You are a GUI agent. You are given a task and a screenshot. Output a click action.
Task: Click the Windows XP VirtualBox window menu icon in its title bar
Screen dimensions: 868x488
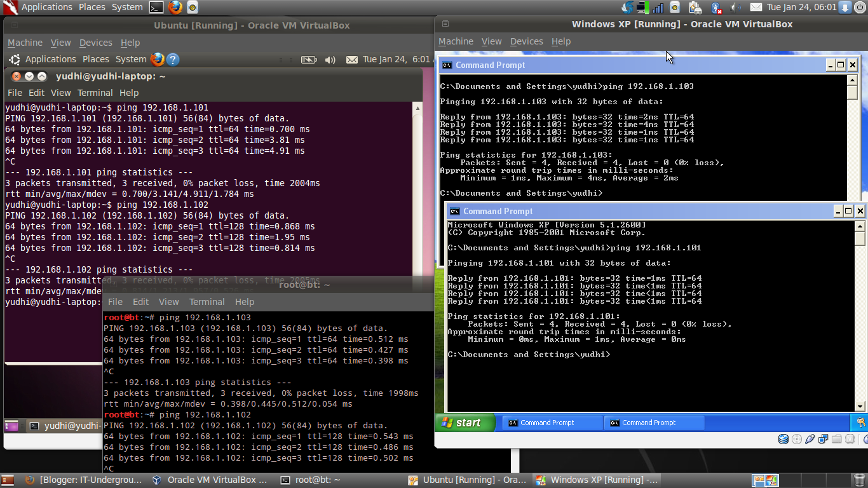(445, 24)
